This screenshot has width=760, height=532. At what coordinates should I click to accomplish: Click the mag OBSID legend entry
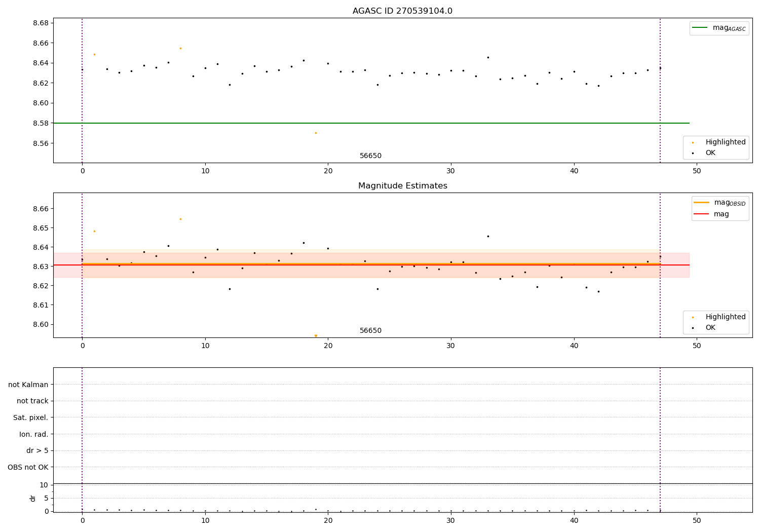pyautogui.click(x=730, y=203)
